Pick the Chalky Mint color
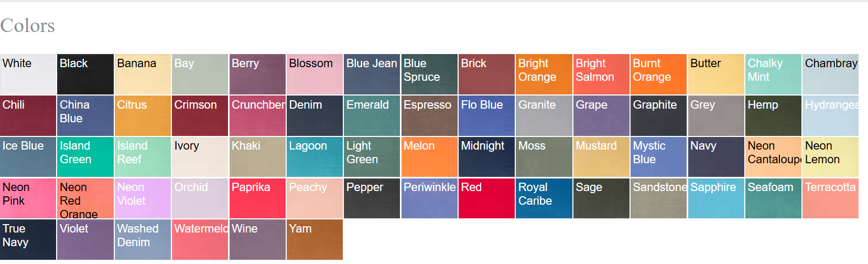 tap(773, 74)
